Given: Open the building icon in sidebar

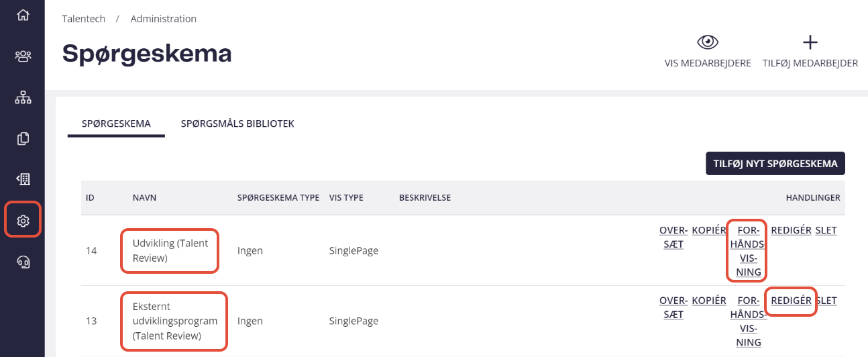Looking at the screenshot, I should point(23,179).
